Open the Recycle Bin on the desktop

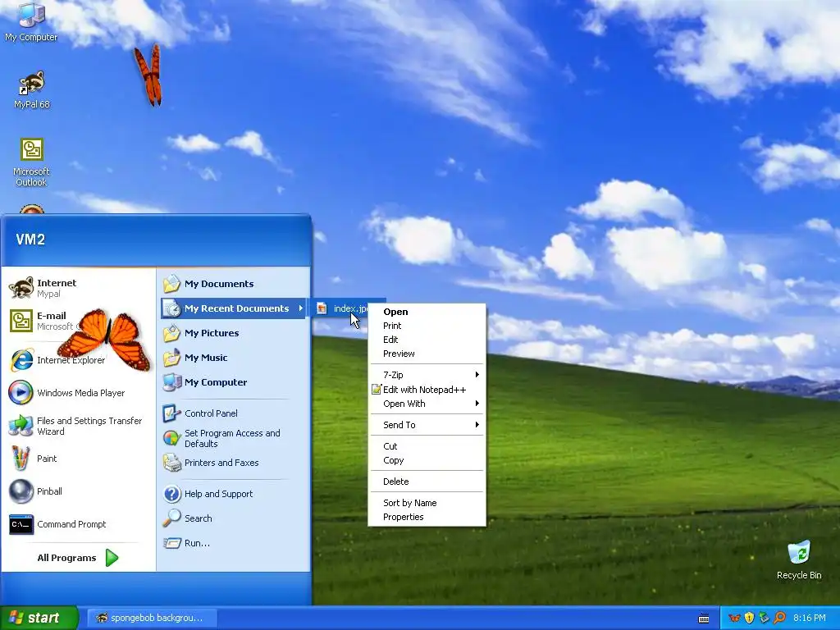click(799, 559)
